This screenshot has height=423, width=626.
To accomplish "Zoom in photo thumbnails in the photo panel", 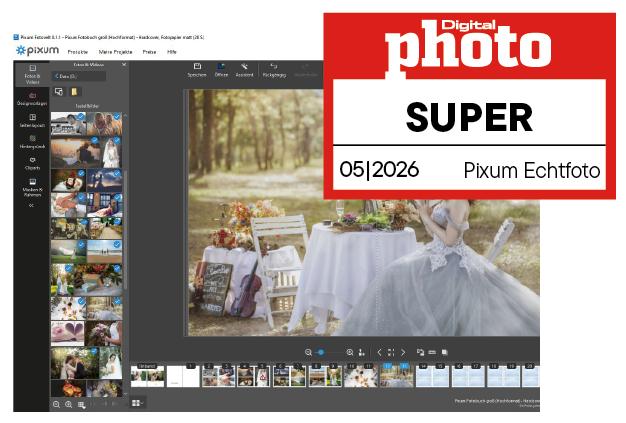I will pos(69,405).
